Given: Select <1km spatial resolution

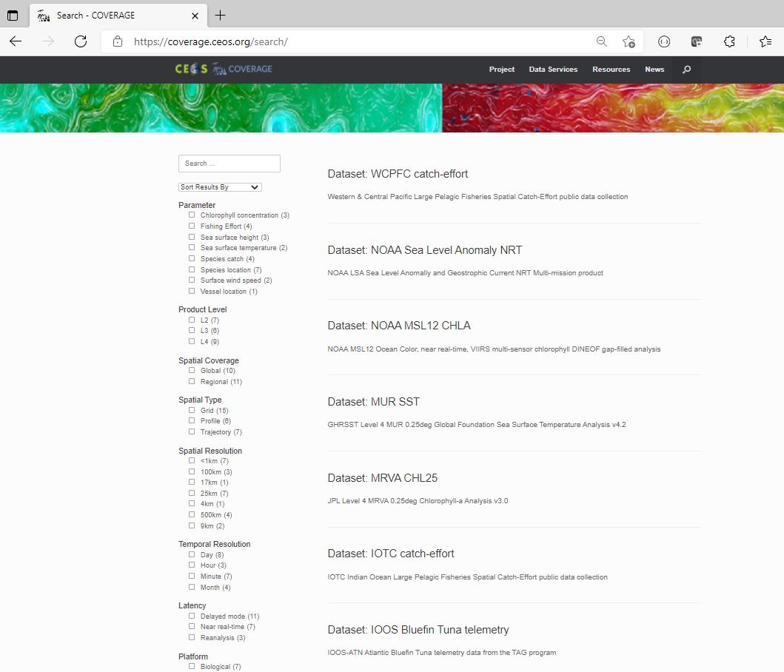Looking at the screenshot, I should pyautogui.click(x=192, y=461).
